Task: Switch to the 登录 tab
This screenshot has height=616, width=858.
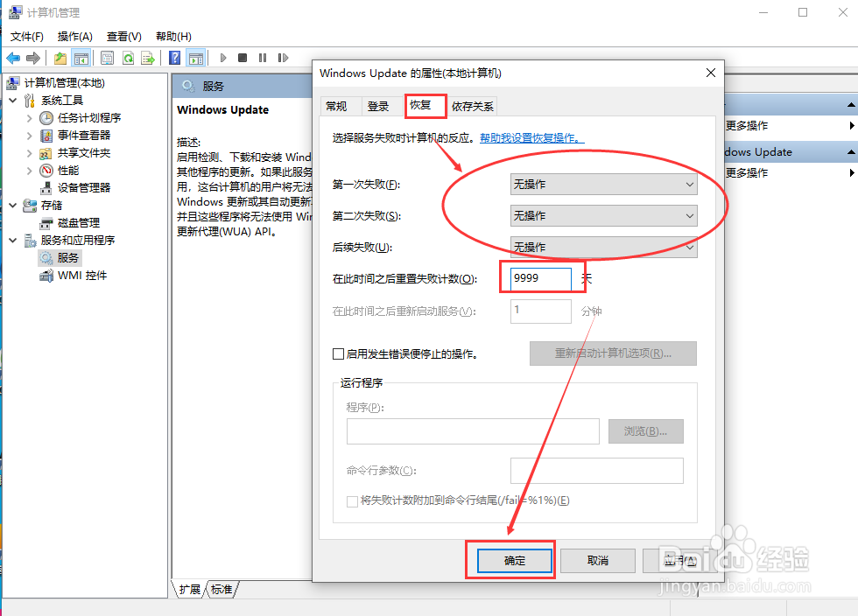Action: tap(378, 106)
